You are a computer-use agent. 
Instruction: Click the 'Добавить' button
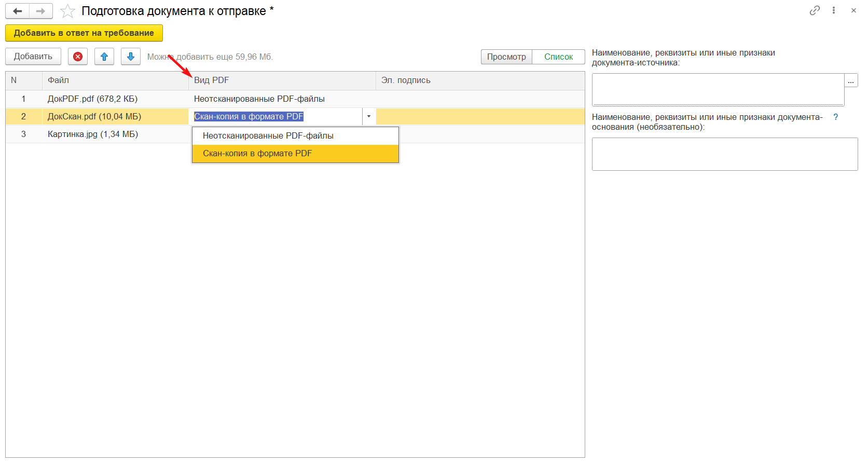point(33,57)
